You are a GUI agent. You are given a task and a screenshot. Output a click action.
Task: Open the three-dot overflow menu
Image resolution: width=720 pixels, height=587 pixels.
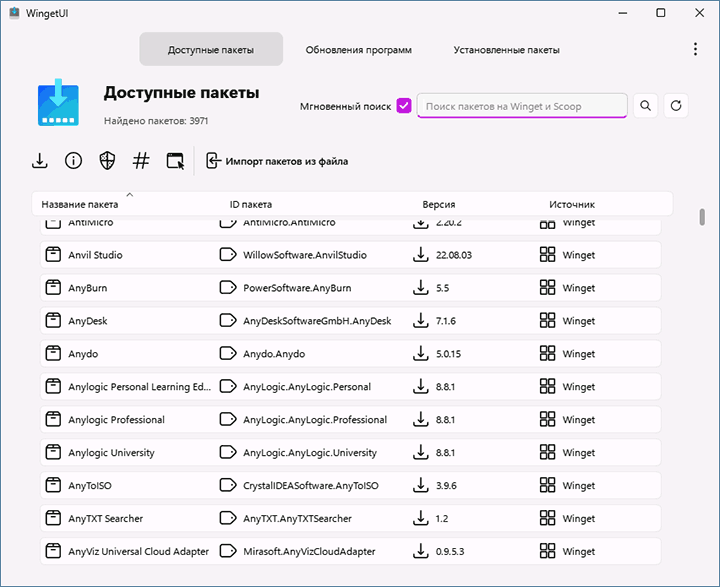click(695, 49)
